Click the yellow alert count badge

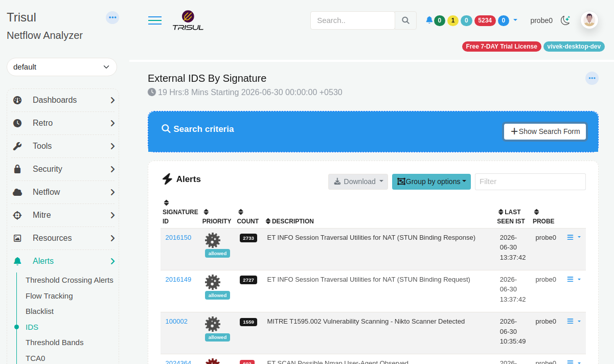point(453,20)
